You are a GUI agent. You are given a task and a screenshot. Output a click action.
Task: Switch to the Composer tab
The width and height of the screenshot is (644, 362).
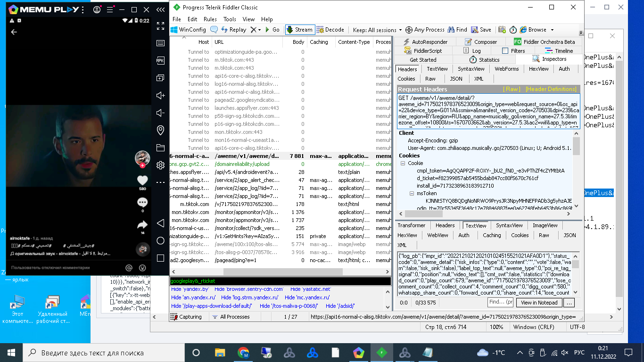point(481,42)
